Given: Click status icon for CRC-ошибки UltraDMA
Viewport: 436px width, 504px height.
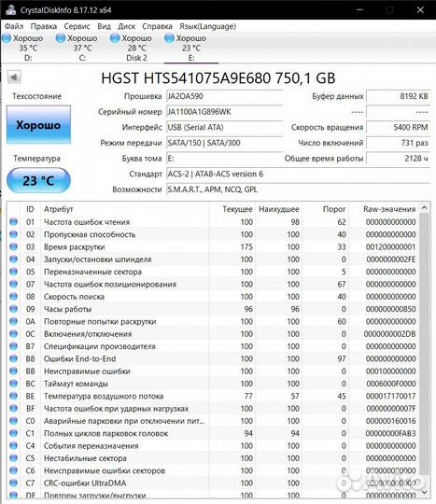Looking at the screenshot, I should (x=13, y=483).
